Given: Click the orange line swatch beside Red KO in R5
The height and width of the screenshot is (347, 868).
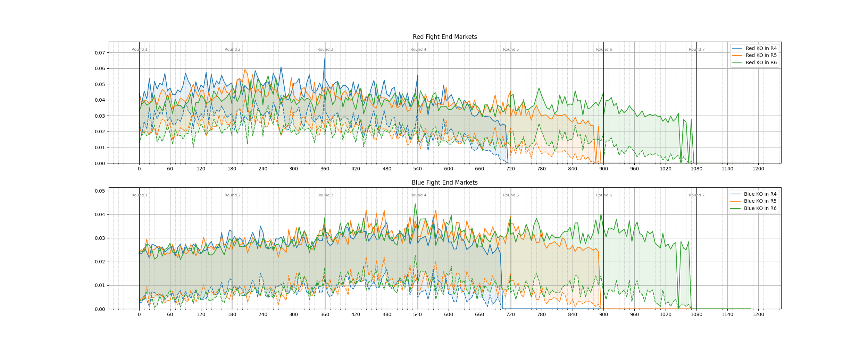Looking at the screenshot, I should [x=737, y=55].
